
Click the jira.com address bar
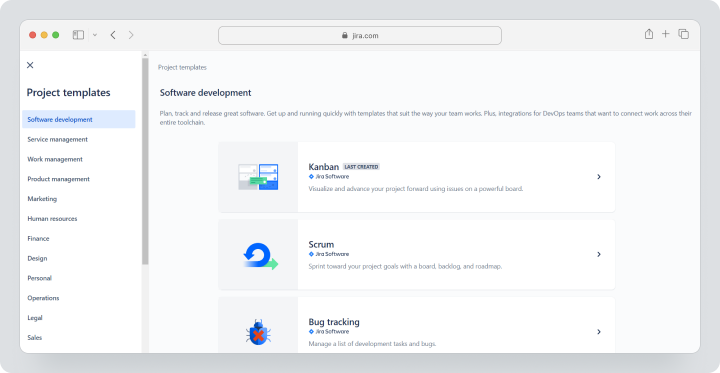[x=360, y=35]
